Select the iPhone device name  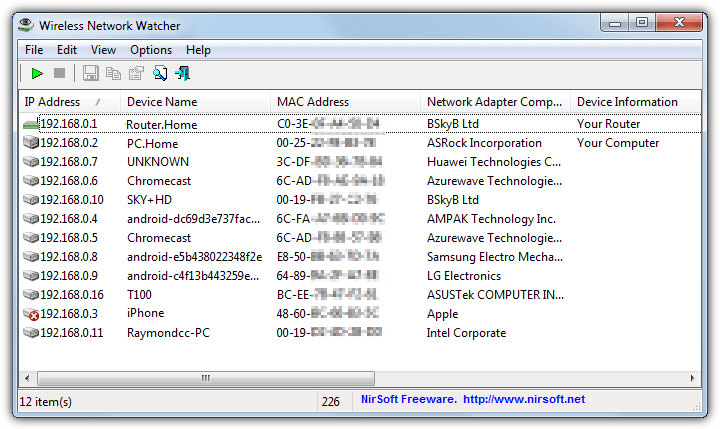[x=146, y=313]
